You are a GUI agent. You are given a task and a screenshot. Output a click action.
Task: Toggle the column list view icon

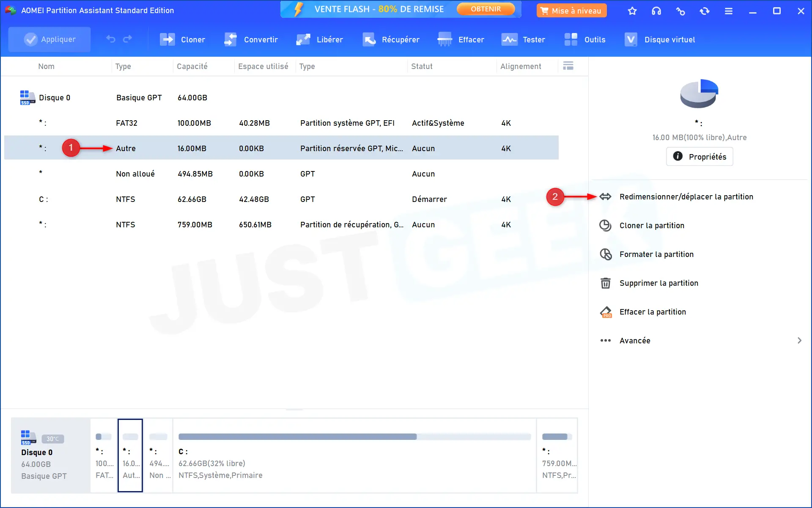coord(568,66)
